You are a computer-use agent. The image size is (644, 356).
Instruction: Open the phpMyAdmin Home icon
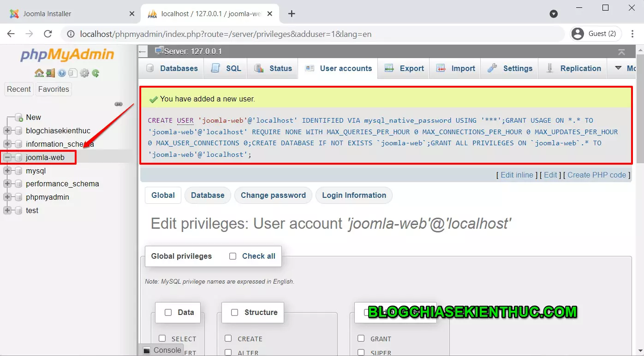coord(39,73)
